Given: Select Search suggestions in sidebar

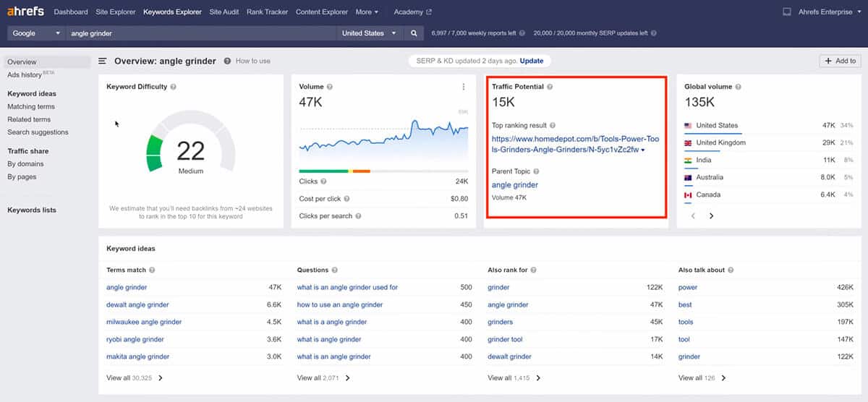Looking at the screenshot, I should 38,132.
